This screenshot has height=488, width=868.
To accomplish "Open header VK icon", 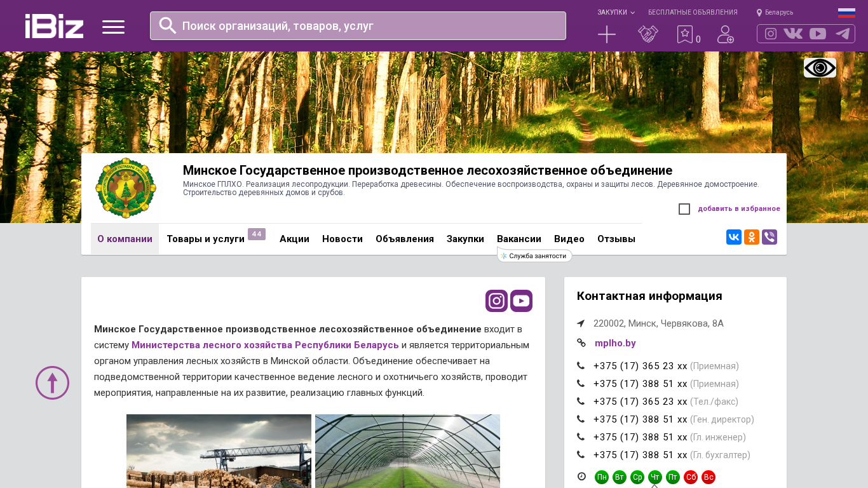I will tap(793, 34).
